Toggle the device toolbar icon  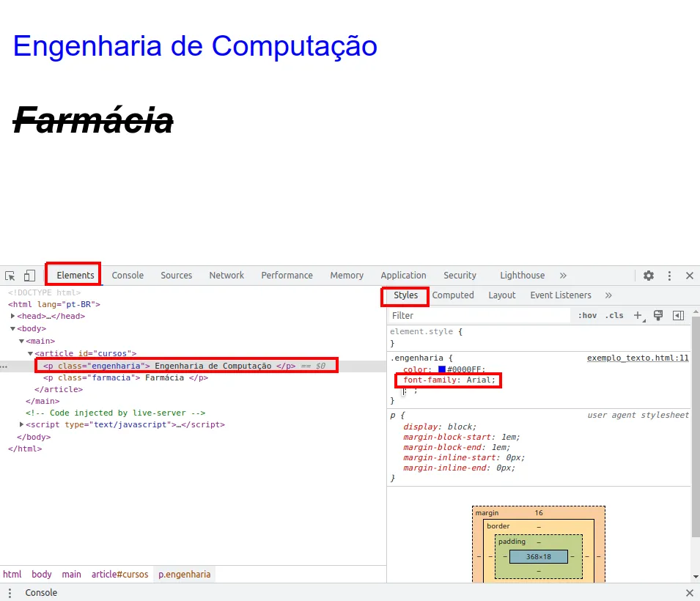click(x=29, y=276)
